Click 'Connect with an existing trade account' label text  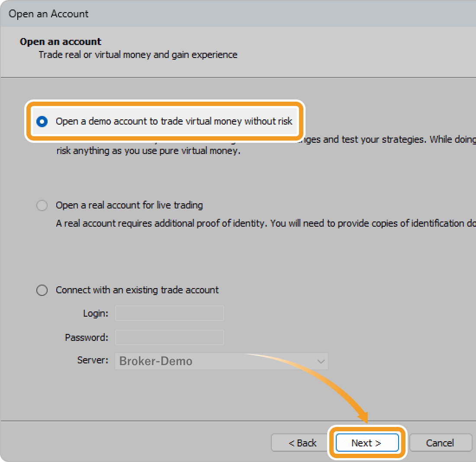point(137,290)
